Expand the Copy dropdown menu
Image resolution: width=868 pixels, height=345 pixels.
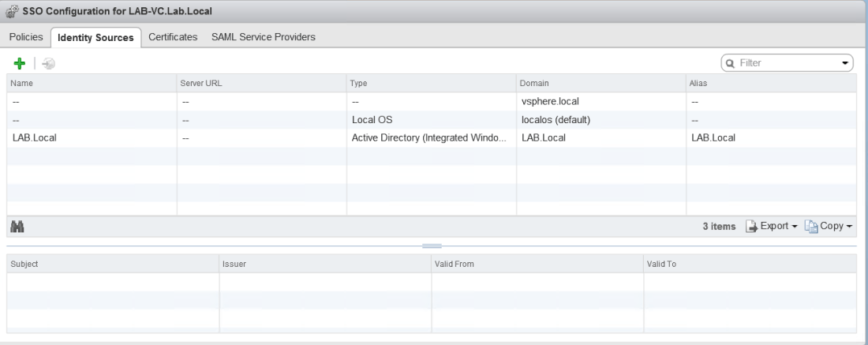[x=849, y=227]
